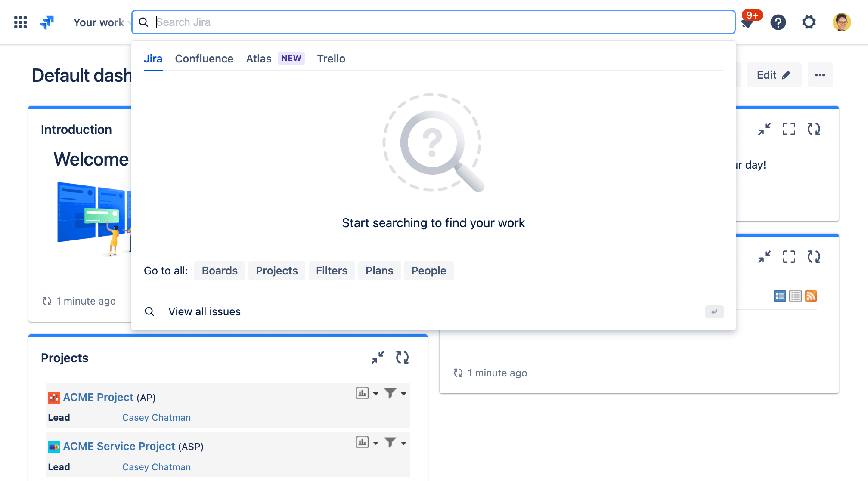Select the Filters quick navigation option
The width and height of the screenshot is (868, 481).
click(332, 271)
